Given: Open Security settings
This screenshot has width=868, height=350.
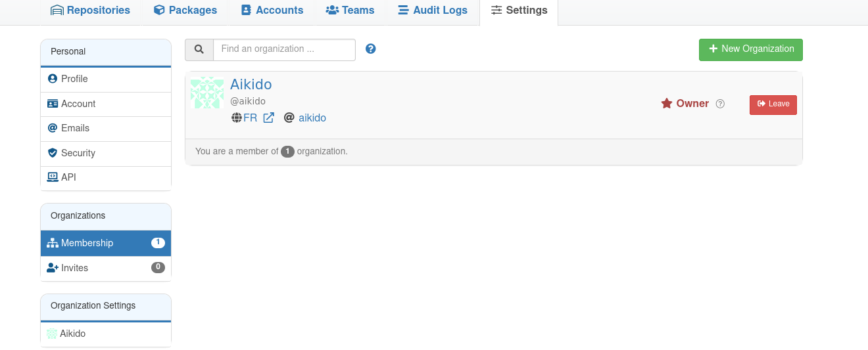Looking at the screenshot, I should coord(106,153).
